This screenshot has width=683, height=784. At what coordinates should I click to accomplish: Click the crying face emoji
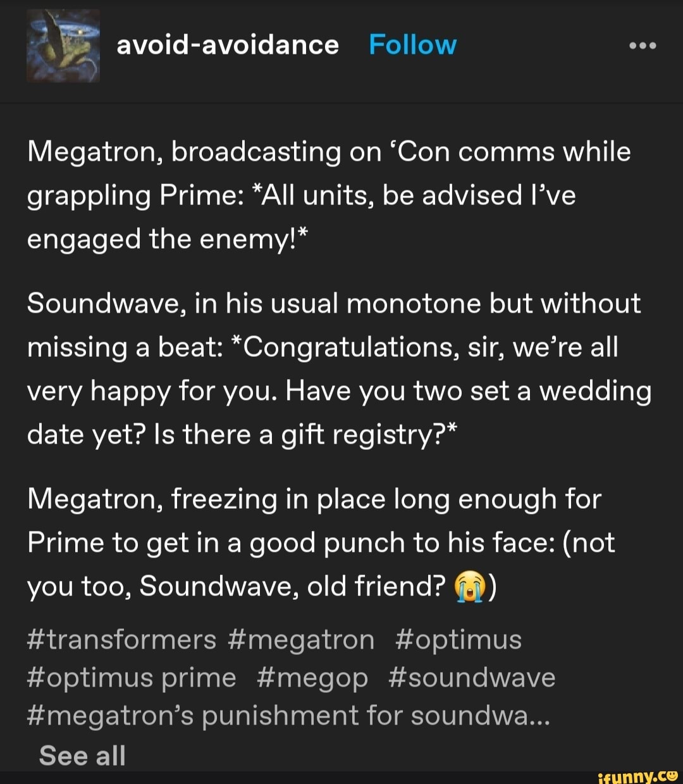tap(469, 587)
